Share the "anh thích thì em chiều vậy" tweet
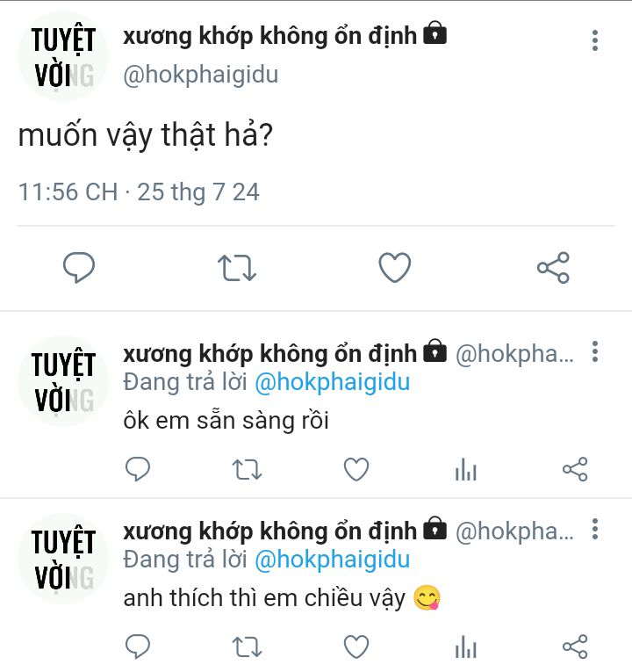Viewport: 632px width, 672px height. coord(575,647)
